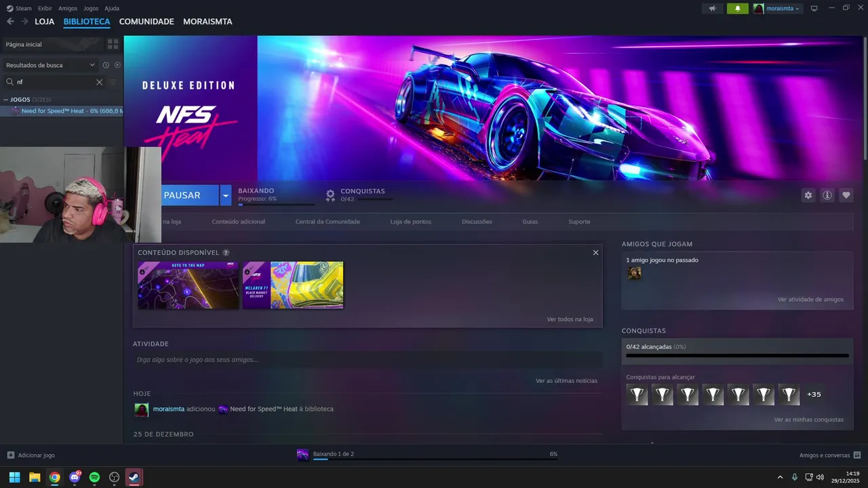Go forward with the right arrow
Viewport: 868px width, 488px height.
point(24,22)
